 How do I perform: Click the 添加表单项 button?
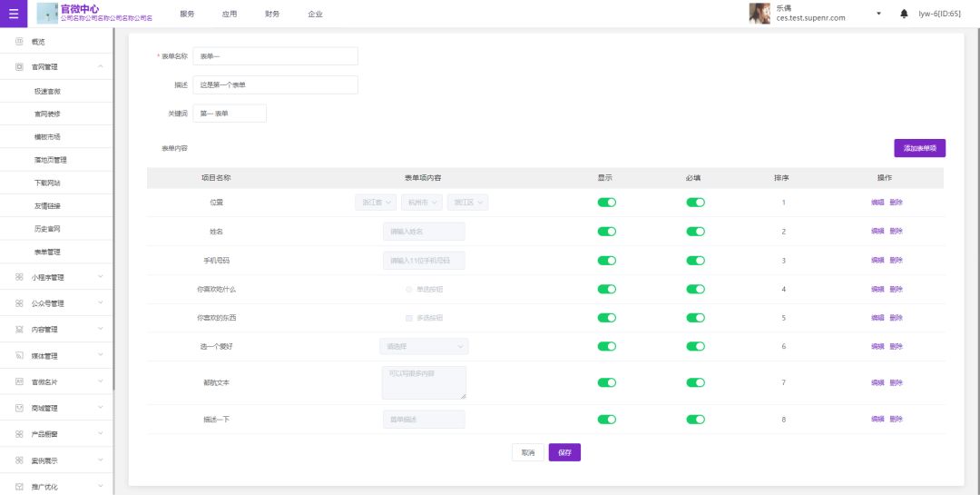coord(919,148)
